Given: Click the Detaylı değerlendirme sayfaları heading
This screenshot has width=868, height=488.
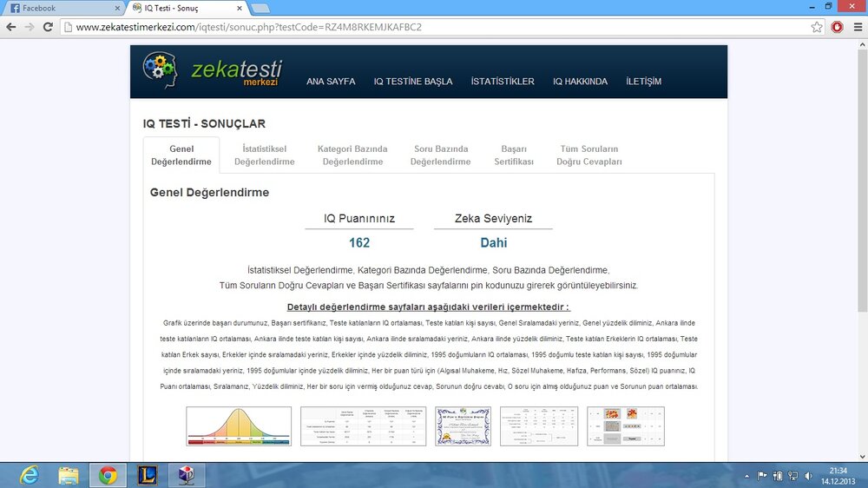Looking at the screenshot, I should tap(429, 307).
